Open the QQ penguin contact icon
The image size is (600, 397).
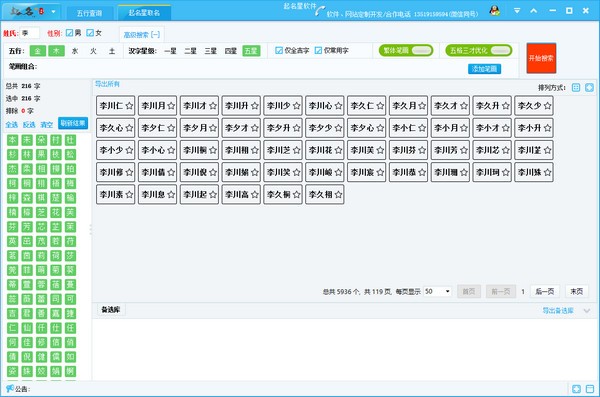click(495, 11)
